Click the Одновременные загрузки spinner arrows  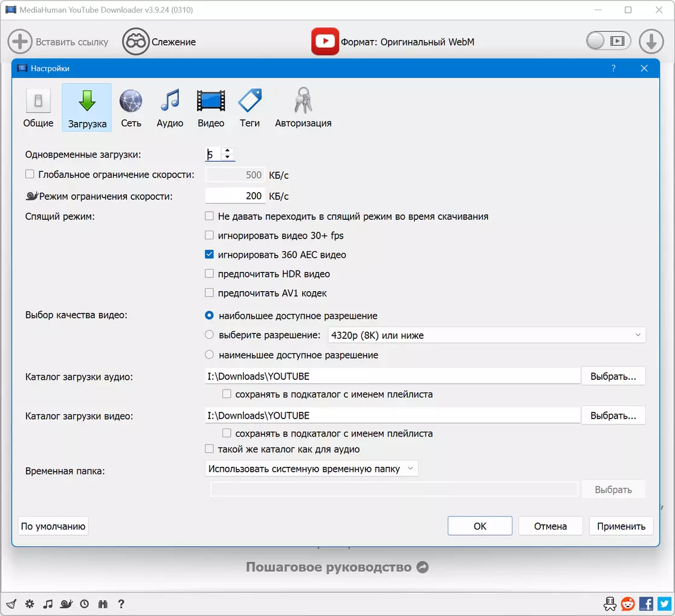pos(227,153)
